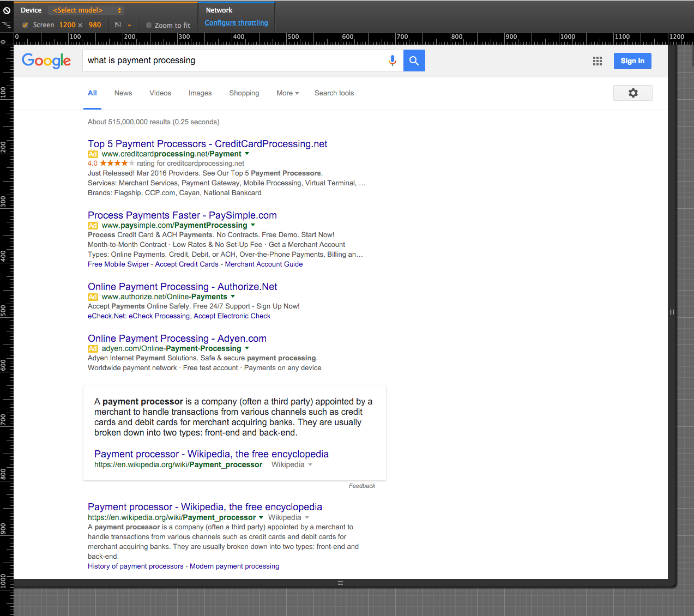Click the organic Payment processor Wikipedia title
The image size is (694, 616).
(205, 507)
